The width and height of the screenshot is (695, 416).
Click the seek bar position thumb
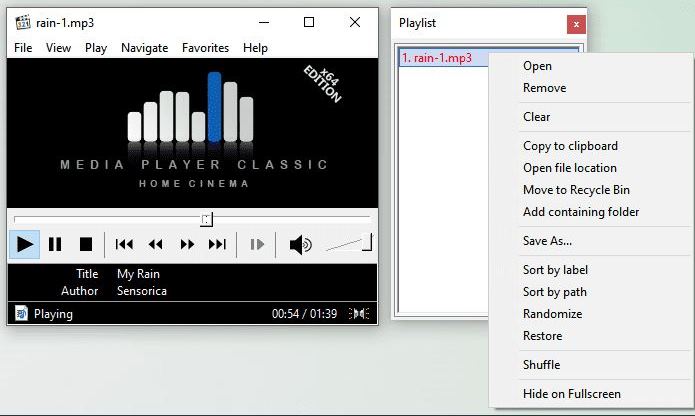tap(206, 219)
